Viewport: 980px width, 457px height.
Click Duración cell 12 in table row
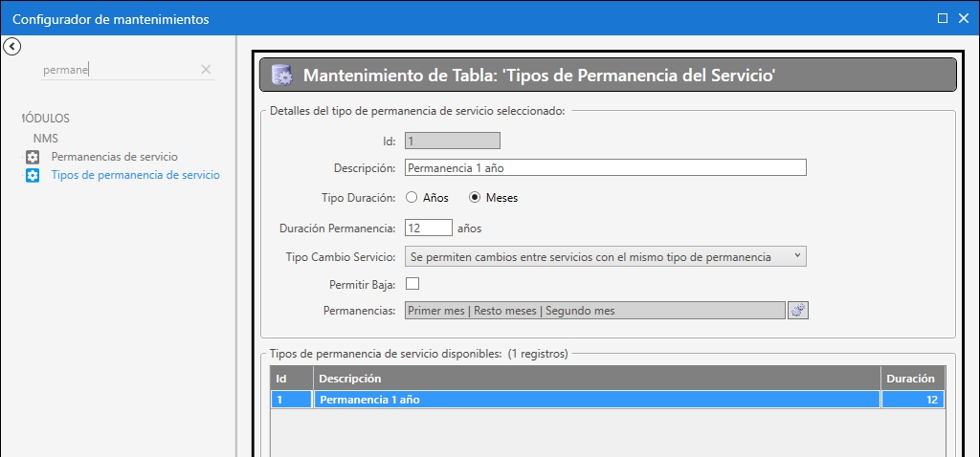pyautogui.click(x=912, y=400)
